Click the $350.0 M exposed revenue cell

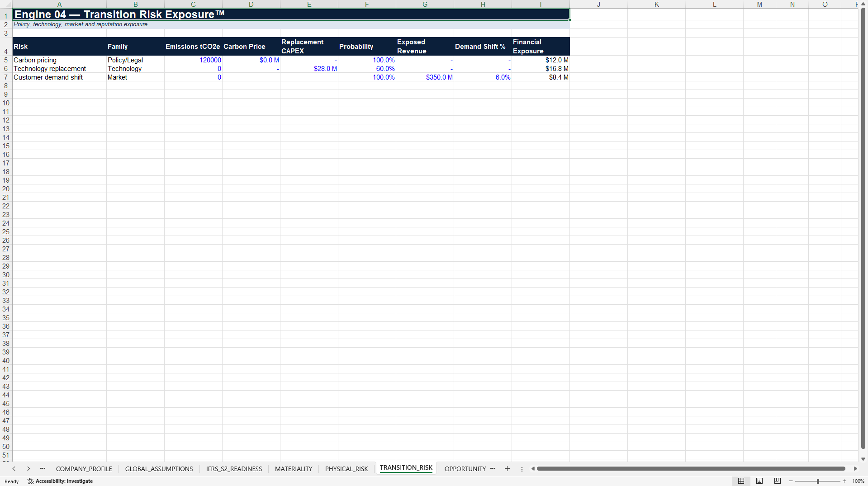pyautogui.click(x=425, y=77)
